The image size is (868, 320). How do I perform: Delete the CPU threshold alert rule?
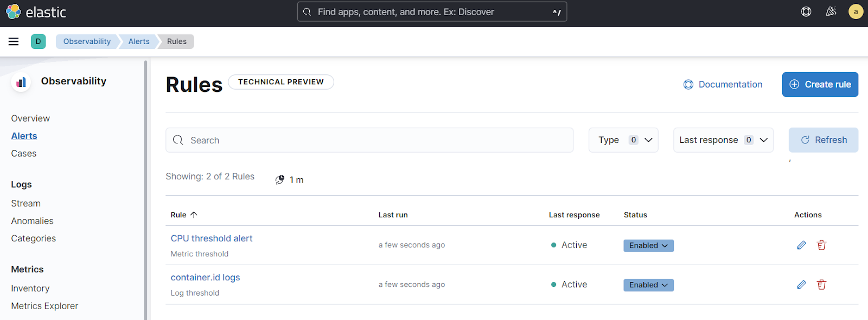[821, 245]
